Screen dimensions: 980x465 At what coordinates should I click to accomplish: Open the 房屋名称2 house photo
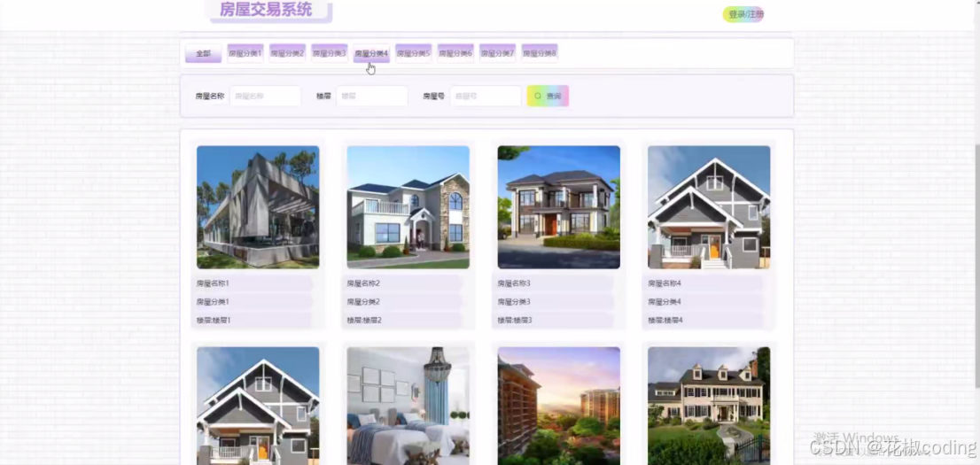(x=408, y=207)
